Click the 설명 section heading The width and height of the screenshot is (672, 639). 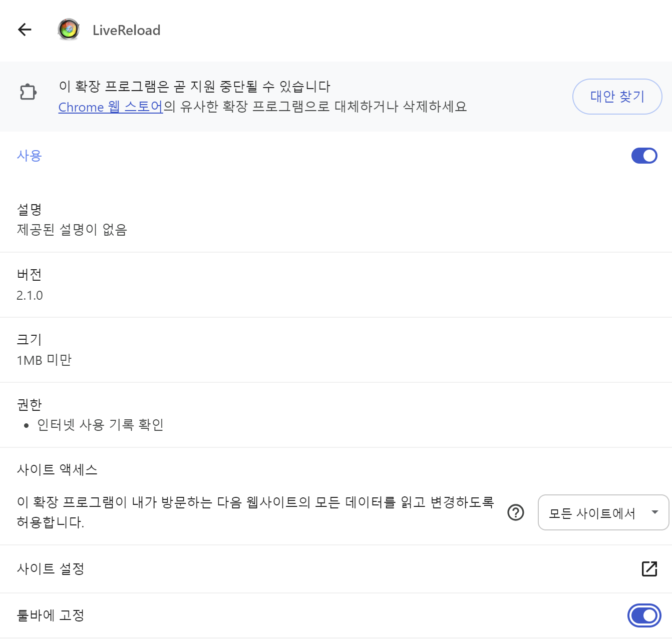pos(29,210)
